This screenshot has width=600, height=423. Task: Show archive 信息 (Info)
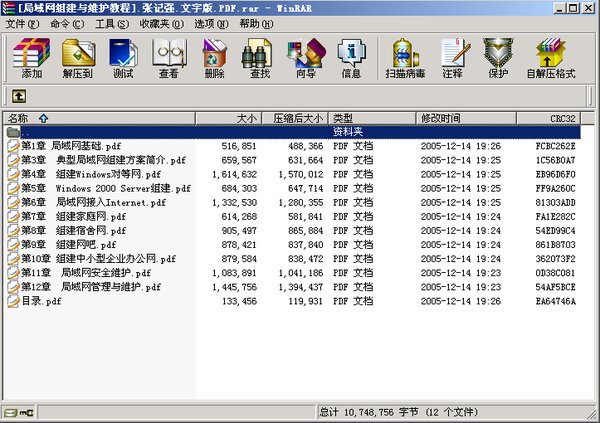[351, 58]
